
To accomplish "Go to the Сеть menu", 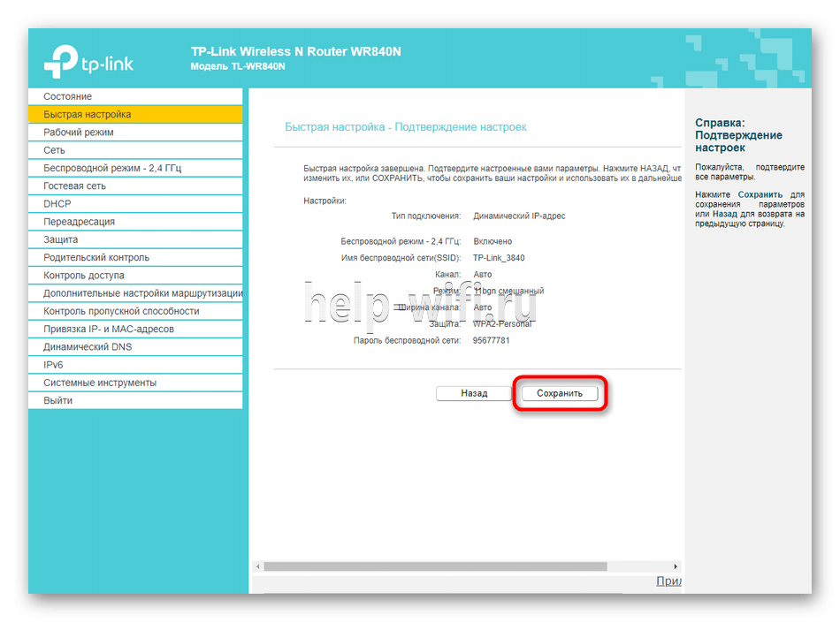I will [135, 150].
